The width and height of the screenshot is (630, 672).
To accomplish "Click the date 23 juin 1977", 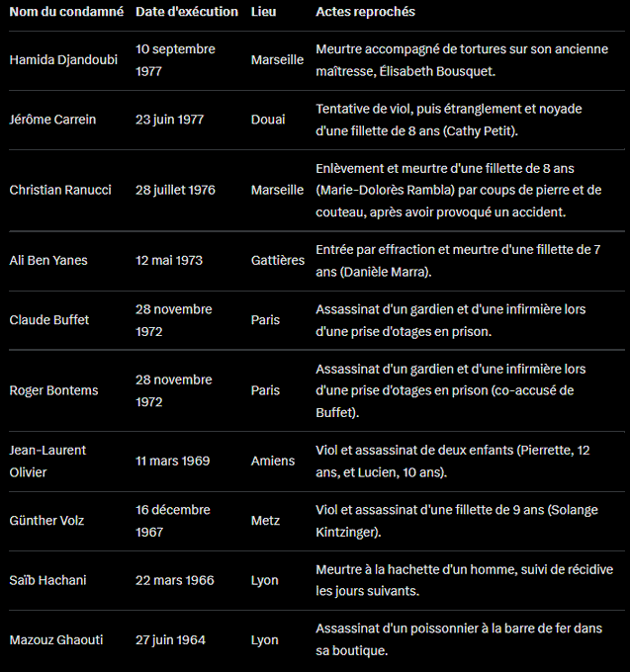I will 170,120.
